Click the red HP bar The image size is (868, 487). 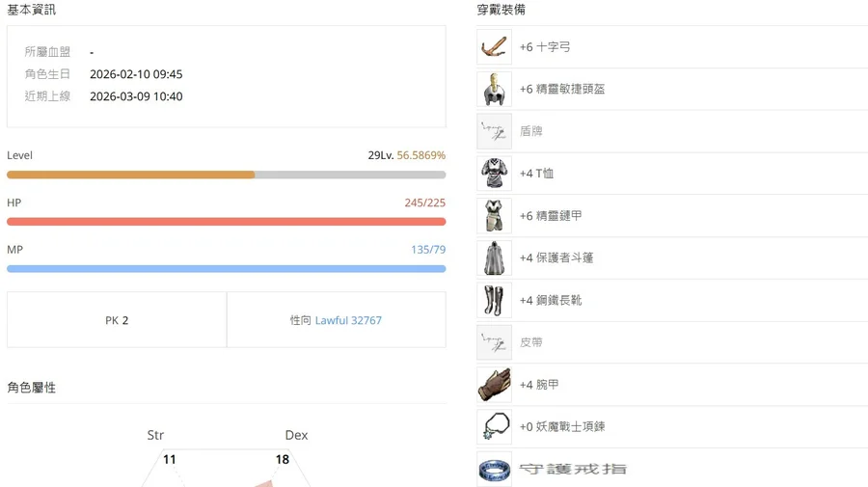pyautogui.click(x=226, y=222)
